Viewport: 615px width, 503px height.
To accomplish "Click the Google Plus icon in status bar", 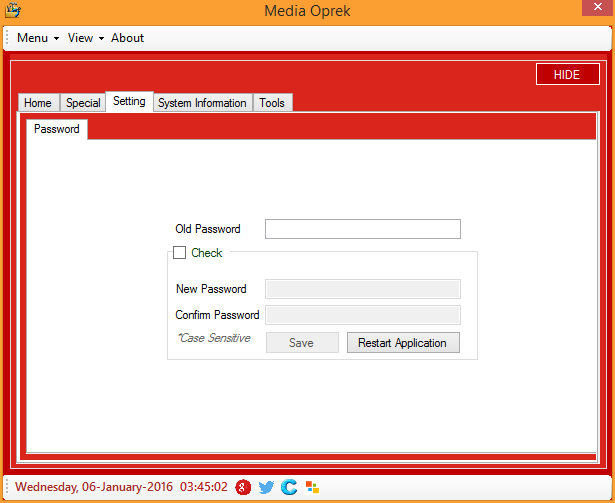I will (243, 487).
